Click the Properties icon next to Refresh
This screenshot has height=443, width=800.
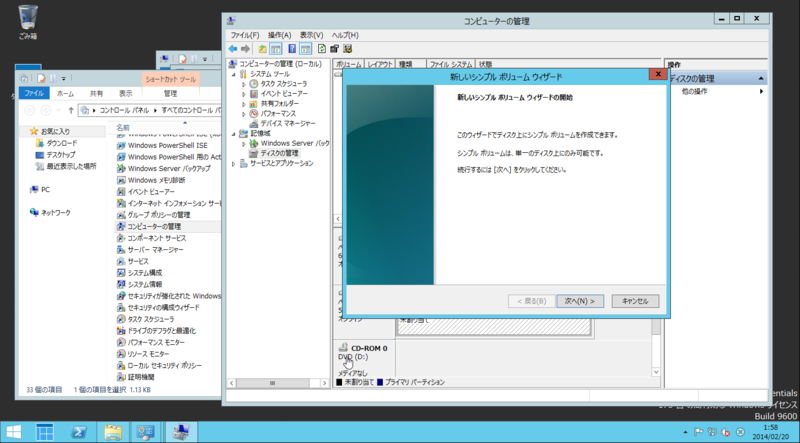334,49
